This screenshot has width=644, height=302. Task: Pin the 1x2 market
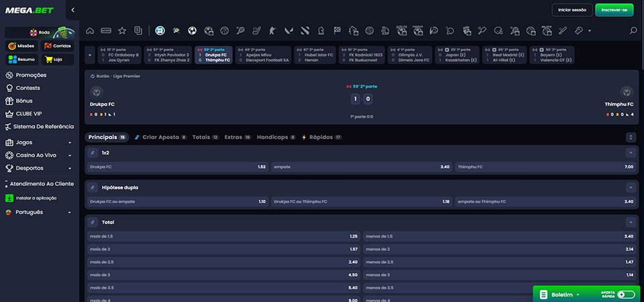(x=93, y=153)
